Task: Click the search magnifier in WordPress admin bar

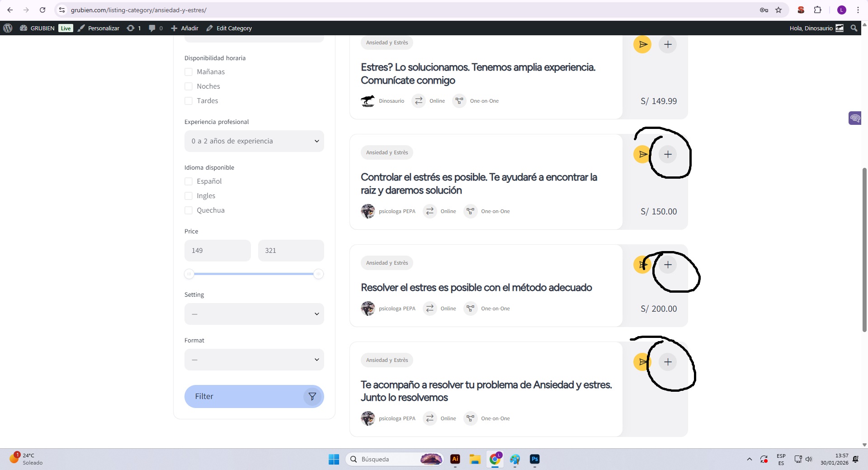Action: [x=854, y=28]
